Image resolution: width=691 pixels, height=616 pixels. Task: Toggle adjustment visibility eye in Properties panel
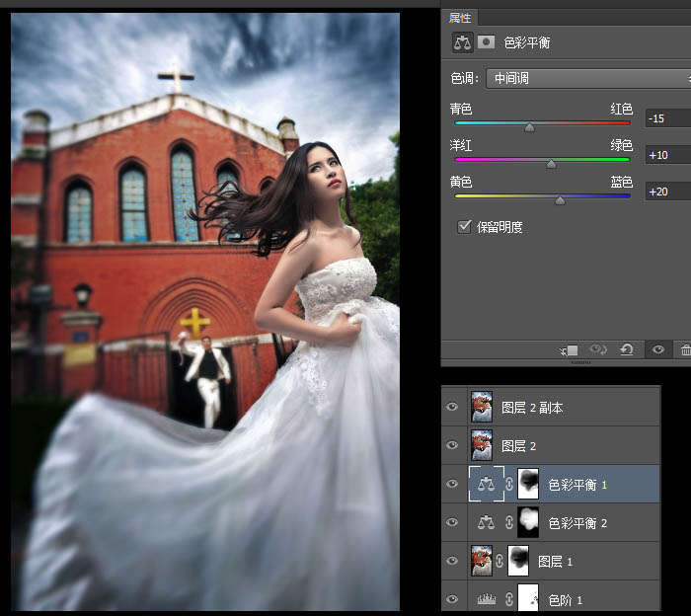coord(657,350)
